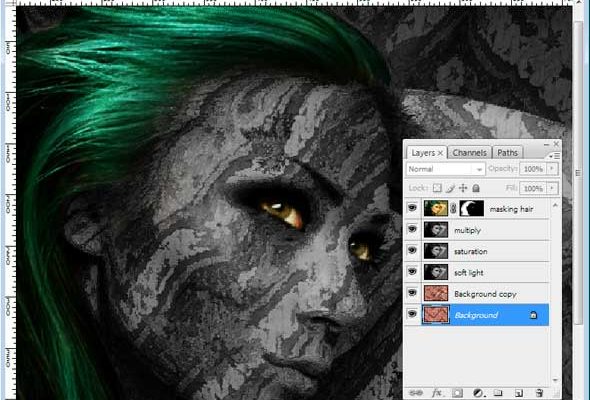Select the Background layer thumbnail
This screenshot has height=400, width=590.
tap(436, 315)
